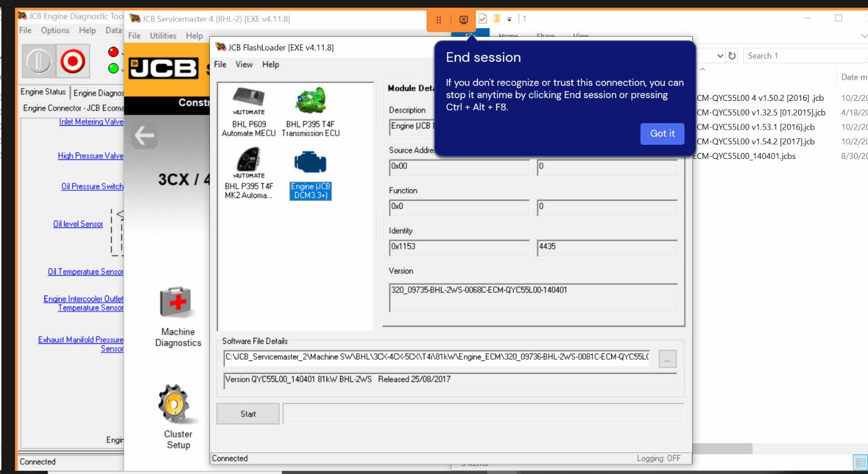The height and width of the screenshot is (474, 868).
Task: Click the drag handle on orange session toolbar
Action: click(438, 20)
